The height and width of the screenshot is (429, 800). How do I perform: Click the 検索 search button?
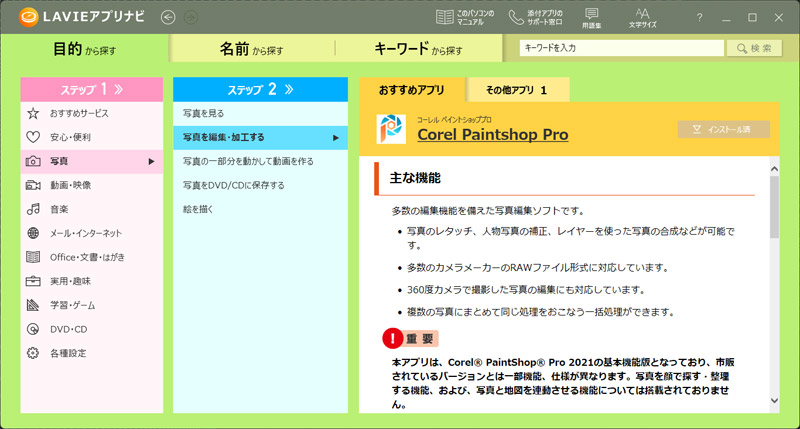click(x=753, y=48)
